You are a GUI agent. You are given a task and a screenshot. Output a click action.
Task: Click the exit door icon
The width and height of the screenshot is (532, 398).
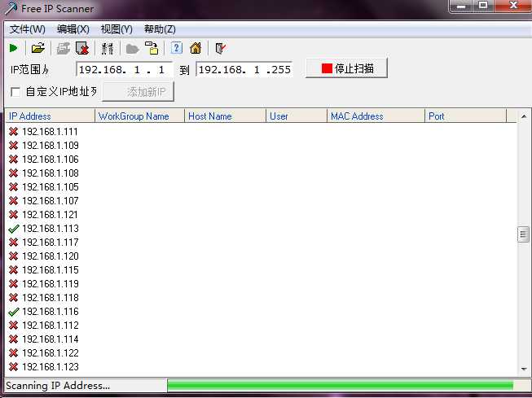pos(221,48)
